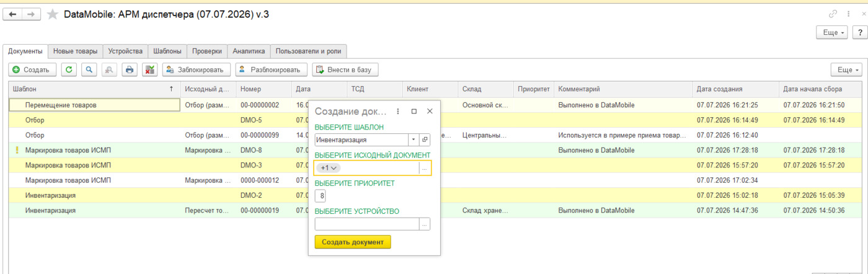
Task: Switch to the Документы tab
Action: pyautogui.click(x=25, y=51)
